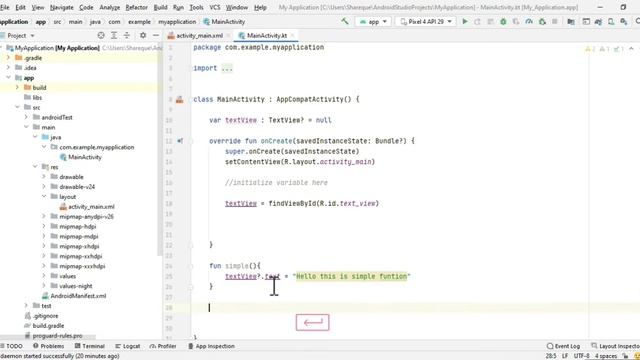Click Select Opened File target icon

pos(101,36)
